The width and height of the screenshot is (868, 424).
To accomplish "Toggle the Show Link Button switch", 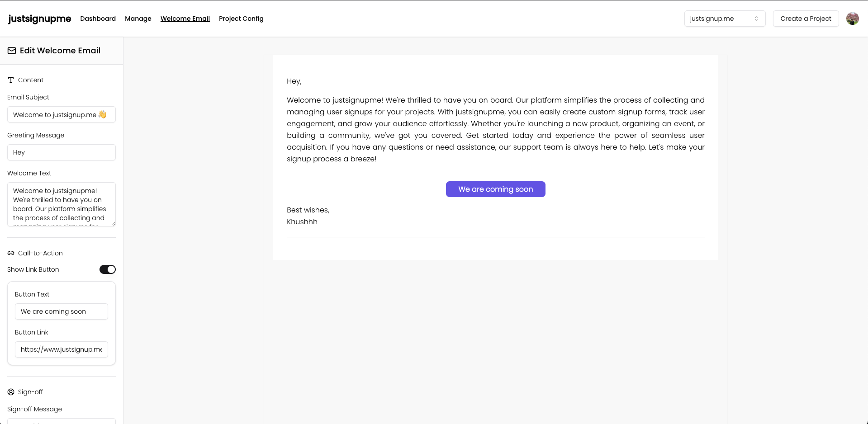I will pos(108,269).
